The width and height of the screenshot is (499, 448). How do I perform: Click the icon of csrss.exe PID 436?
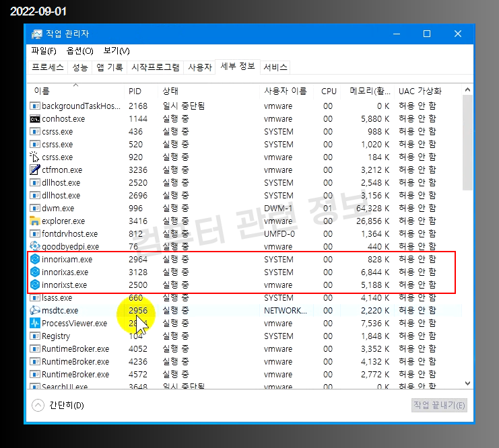click(x=35, y=131)
